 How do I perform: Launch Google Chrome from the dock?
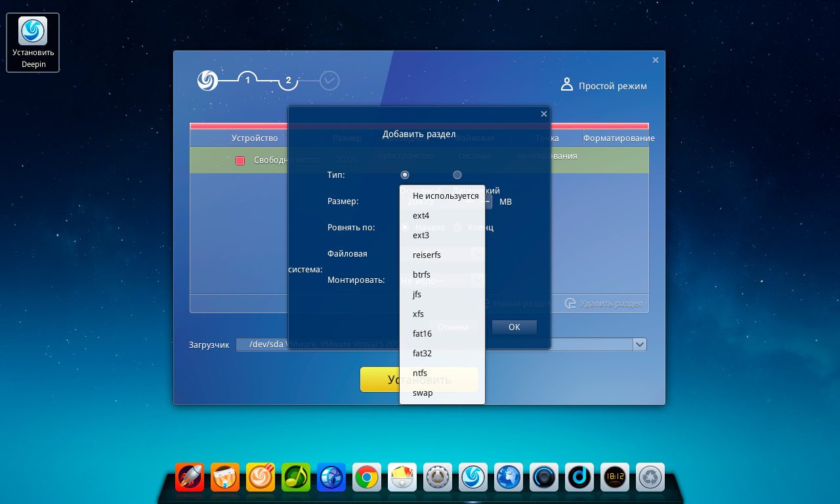[367, 477]
